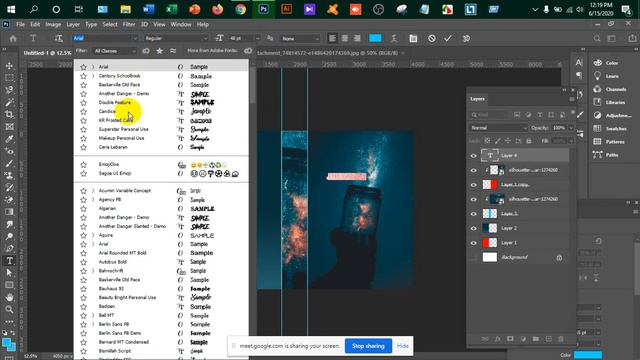
Task: Open the File menu
Action: coord(20,24)
